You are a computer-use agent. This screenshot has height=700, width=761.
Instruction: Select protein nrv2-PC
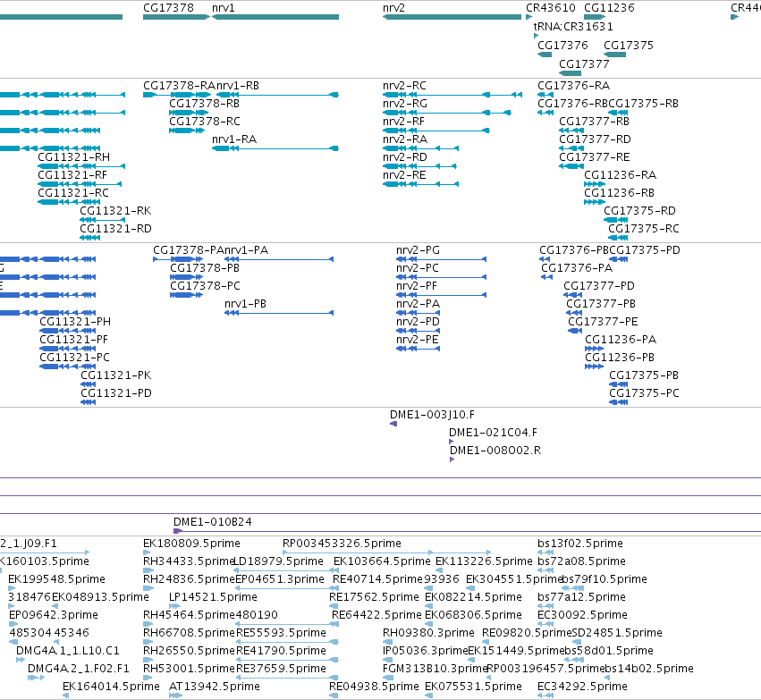click(x=441, y=277)
